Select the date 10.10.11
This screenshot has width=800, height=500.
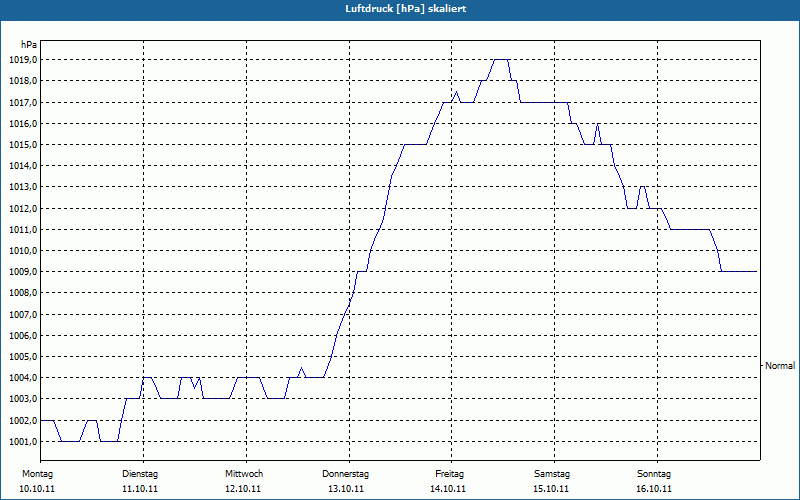pyautogui.click(x=37, y=489)
